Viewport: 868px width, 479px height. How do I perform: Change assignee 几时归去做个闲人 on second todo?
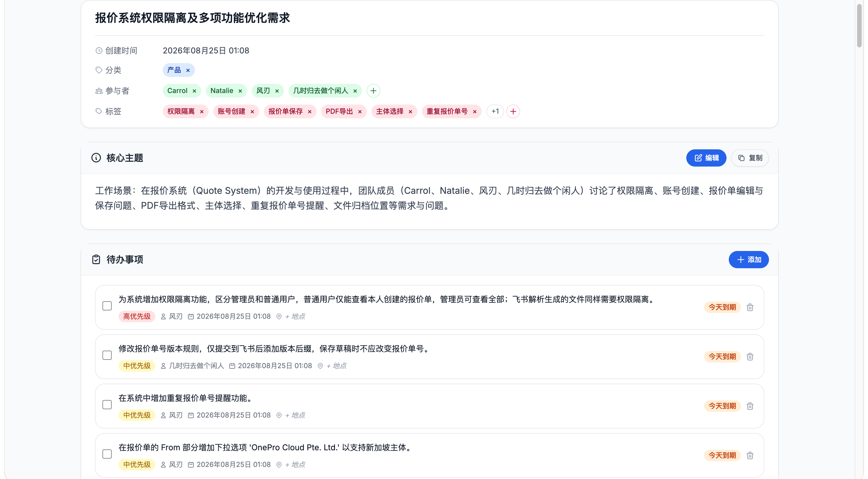click(x=192, y=366)
